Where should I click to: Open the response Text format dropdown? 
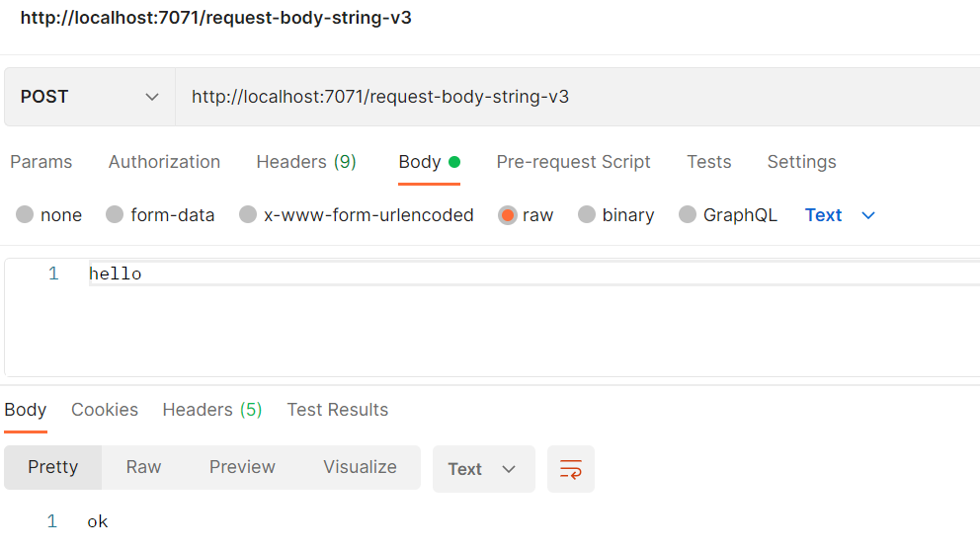(x=483, y=469)
